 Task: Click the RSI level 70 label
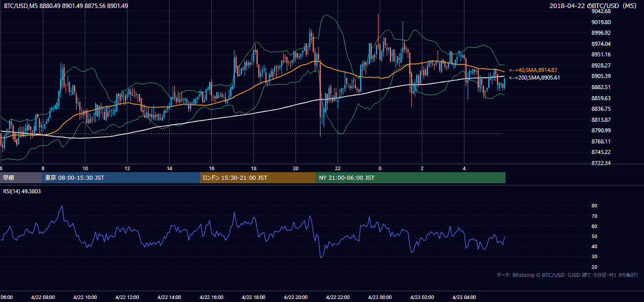(x=594, y=216)
